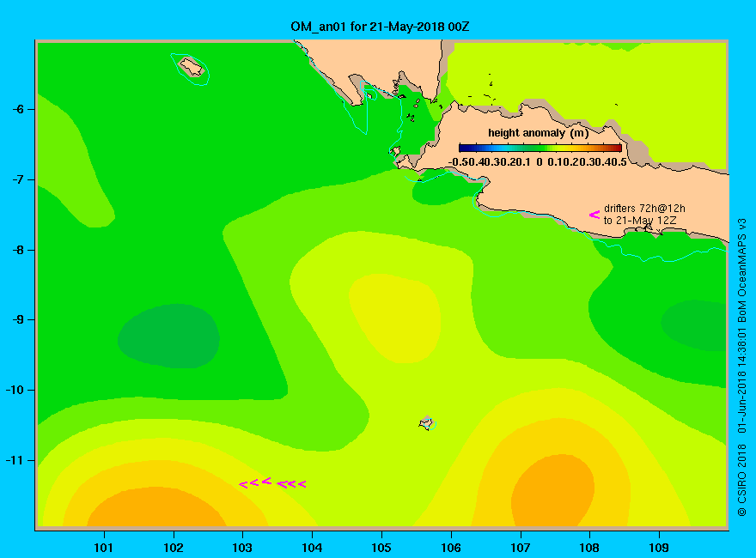756x558 pixels.
Task: Click the small island near 105.6E 10.5S
Action: (x=427, y=423)
